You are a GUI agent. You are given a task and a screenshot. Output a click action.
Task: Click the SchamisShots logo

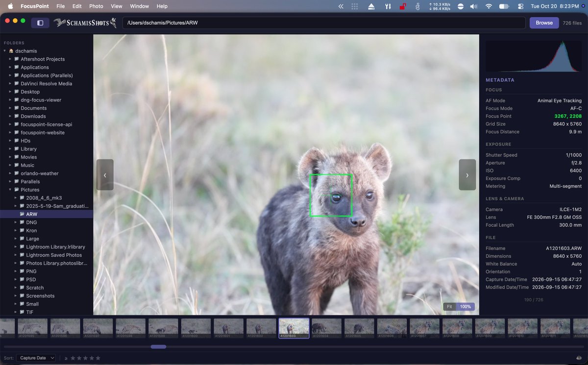(x=85, y=23)
